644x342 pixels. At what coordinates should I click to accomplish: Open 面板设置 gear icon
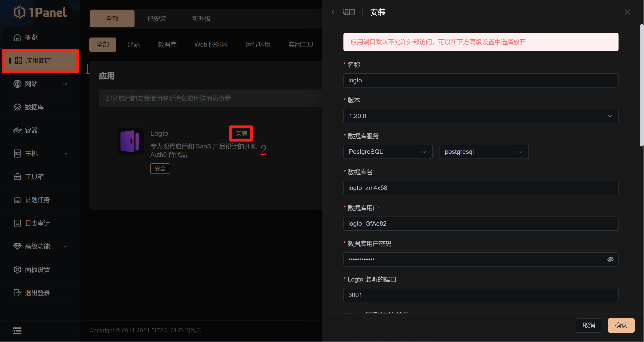point(17,270)
